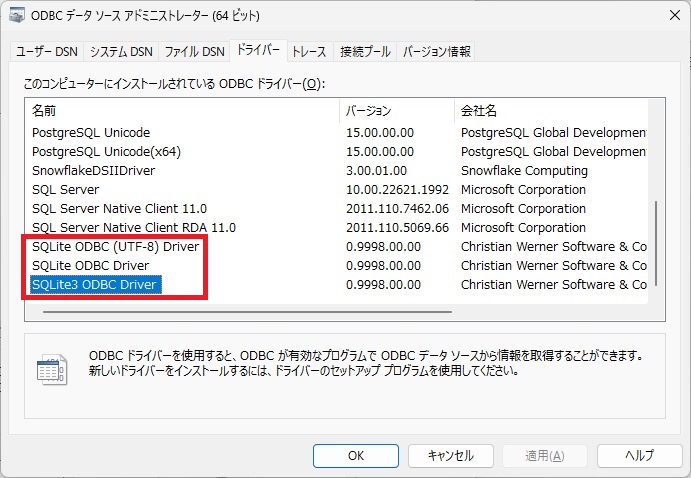Click the ODBC administrator title bar icon
The height and width of the screenshot is (478, 691).
coord(17,16)
